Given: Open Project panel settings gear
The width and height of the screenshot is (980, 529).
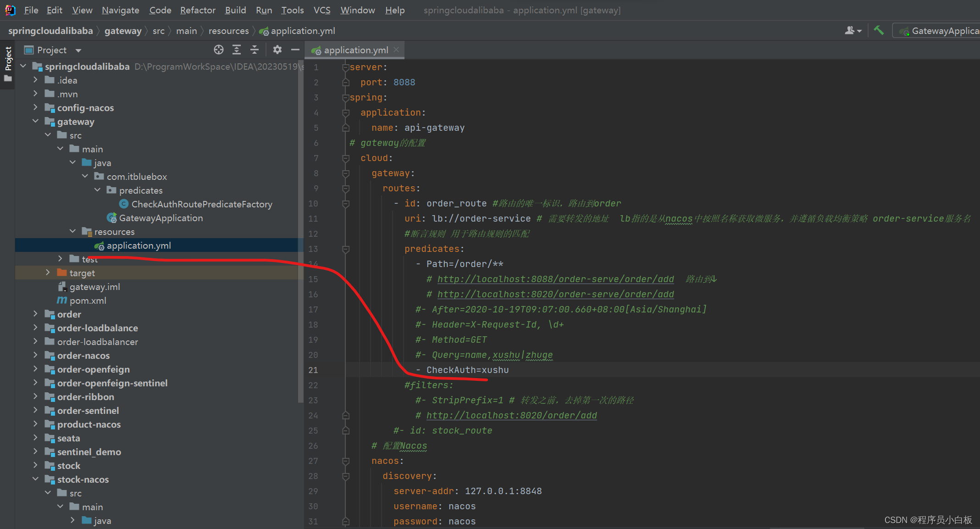Looking at the screenshot, I should point(277,50).
